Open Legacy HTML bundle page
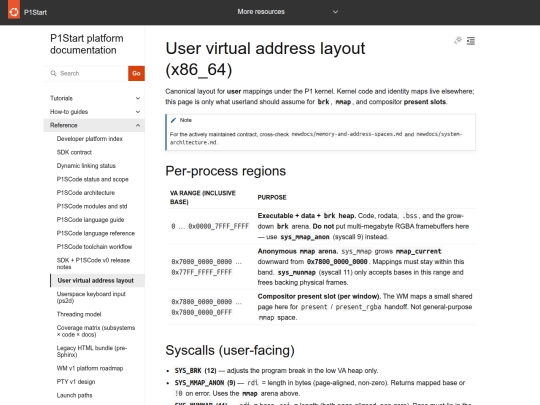Image resolution: width=540 pixels, height=405 pixels. tap(92, 351)
